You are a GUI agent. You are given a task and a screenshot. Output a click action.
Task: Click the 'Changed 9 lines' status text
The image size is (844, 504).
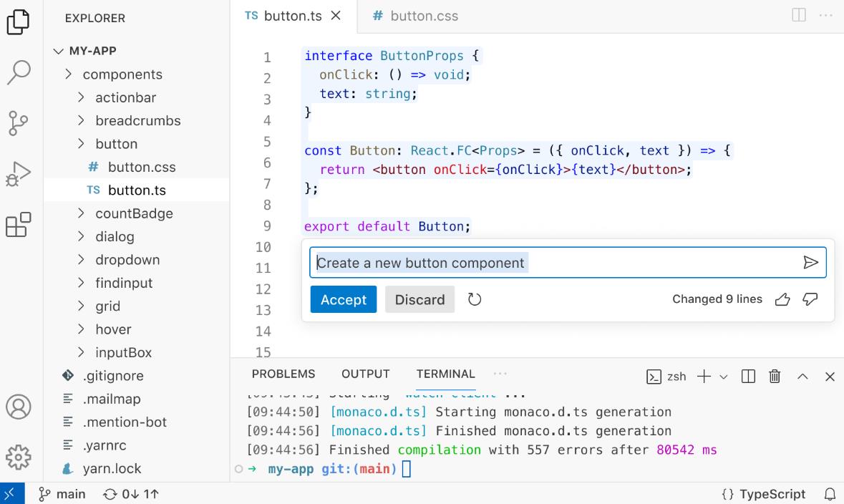[x=717, y=299]
